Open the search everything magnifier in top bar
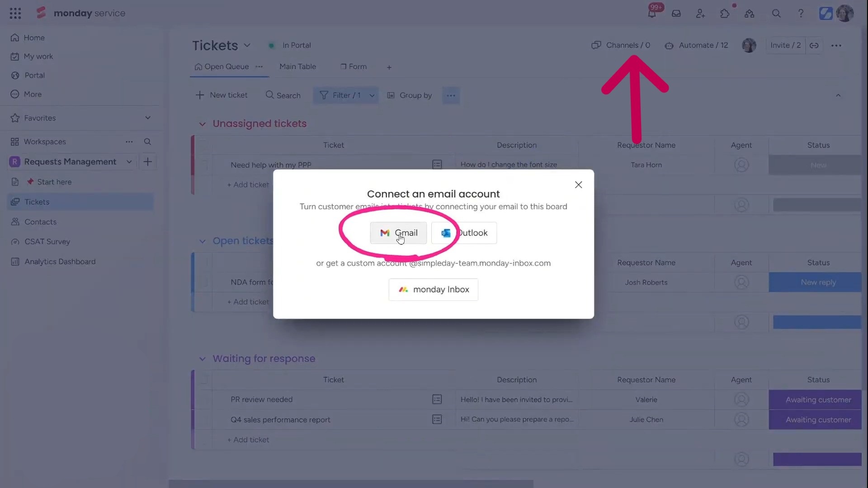 click(x=776, y=14)
